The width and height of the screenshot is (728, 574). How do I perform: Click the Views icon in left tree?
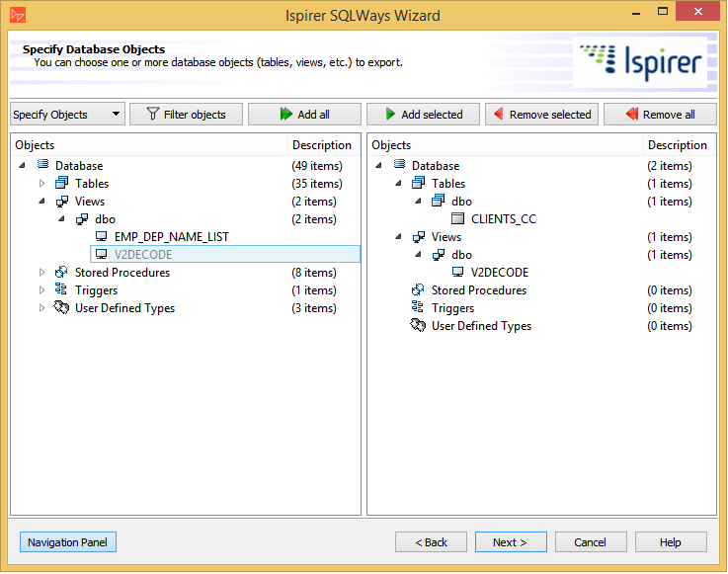[62, 202]
